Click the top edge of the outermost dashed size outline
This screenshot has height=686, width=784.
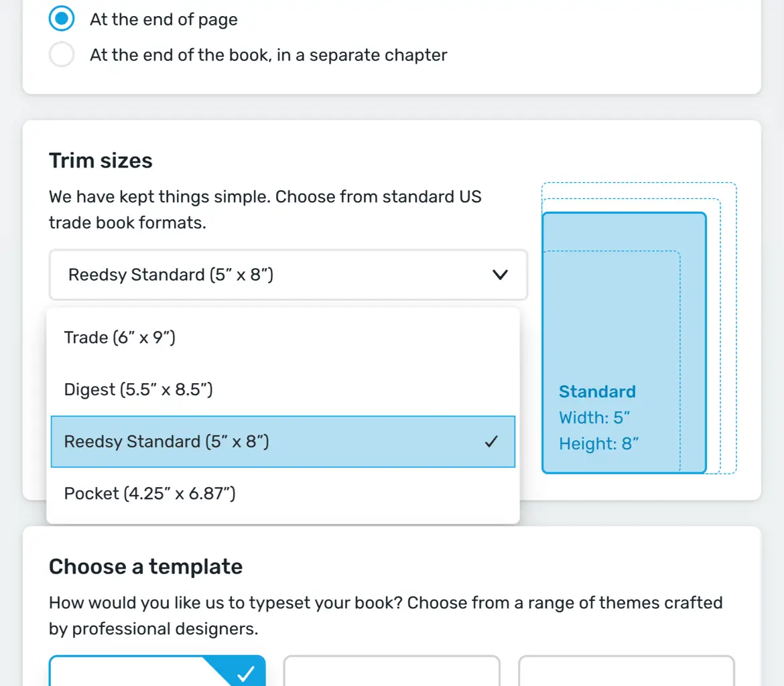(x=639, y=183)
